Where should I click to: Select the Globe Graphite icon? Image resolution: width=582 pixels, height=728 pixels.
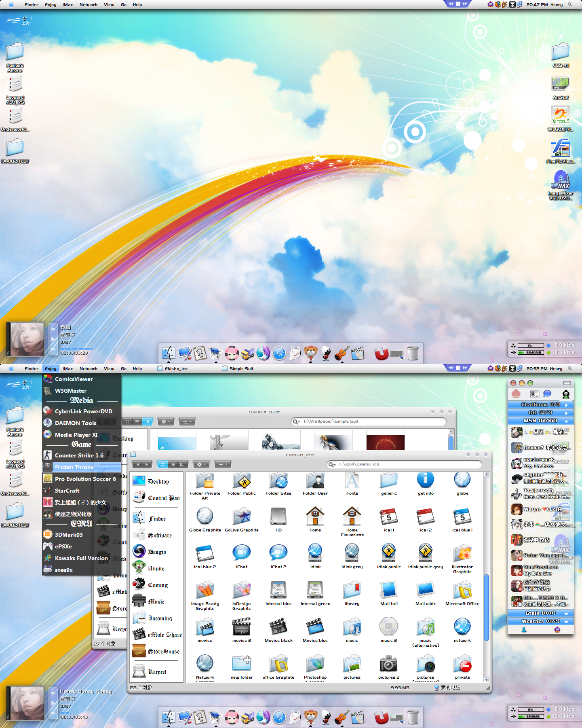click(x=205, y=517)
